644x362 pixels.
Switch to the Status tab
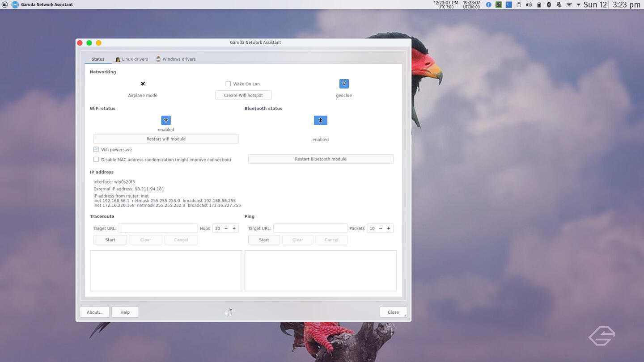click(x=98, y=59)
